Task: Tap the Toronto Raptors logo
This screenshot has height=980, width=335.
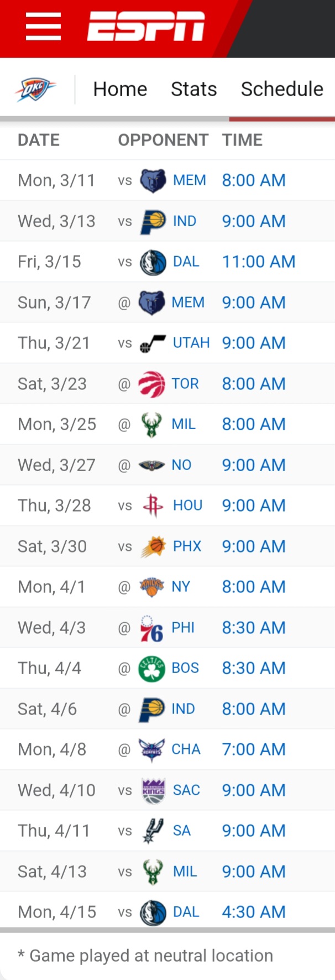Action: pyautogui.click(x=151, y=384)
